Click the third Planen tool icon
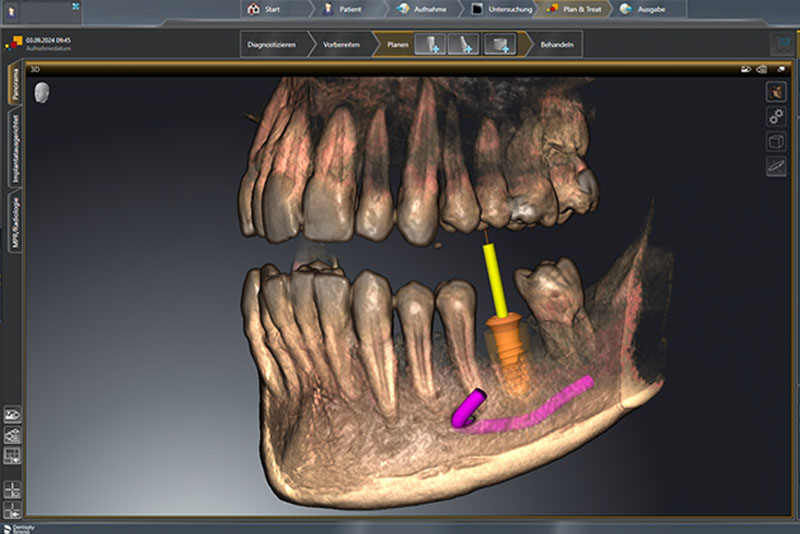The image size is (800, 534). coord(499,44)
